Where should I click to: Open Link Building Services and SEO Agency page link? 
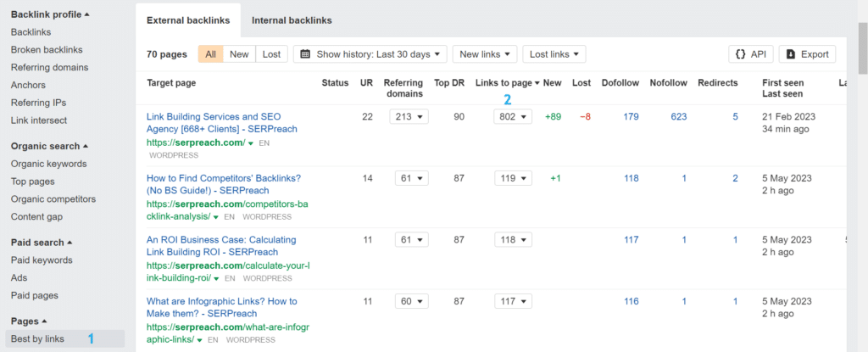click(222, 123)
